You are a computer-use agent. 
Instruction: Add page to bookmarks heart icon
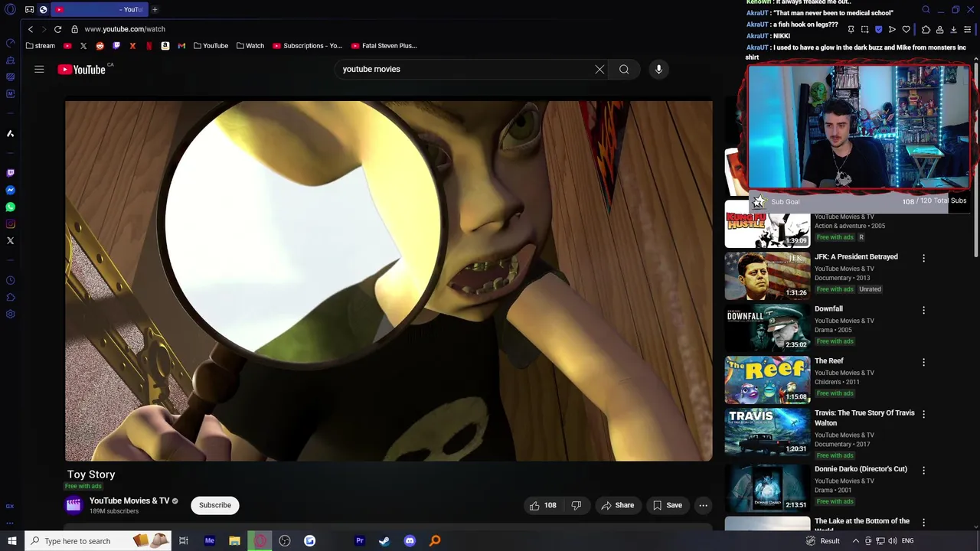coord(906,29)
